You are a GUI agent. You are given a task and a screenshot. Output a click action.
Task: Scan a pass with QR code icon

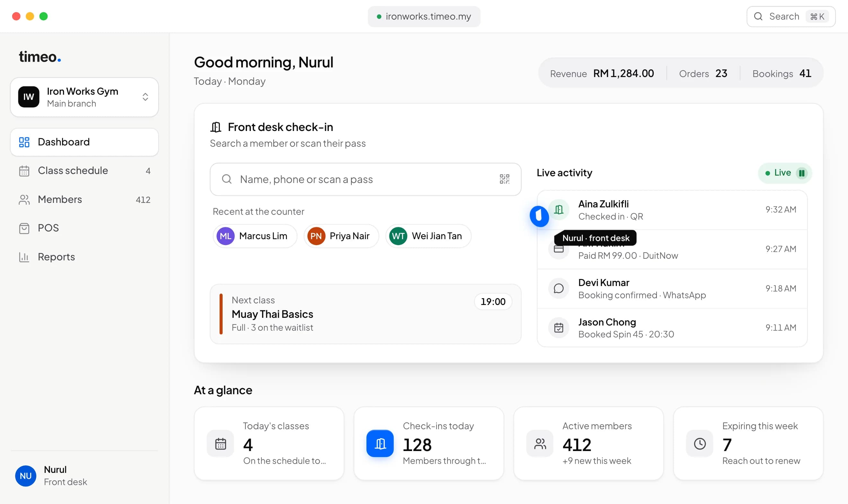point(504,179)
